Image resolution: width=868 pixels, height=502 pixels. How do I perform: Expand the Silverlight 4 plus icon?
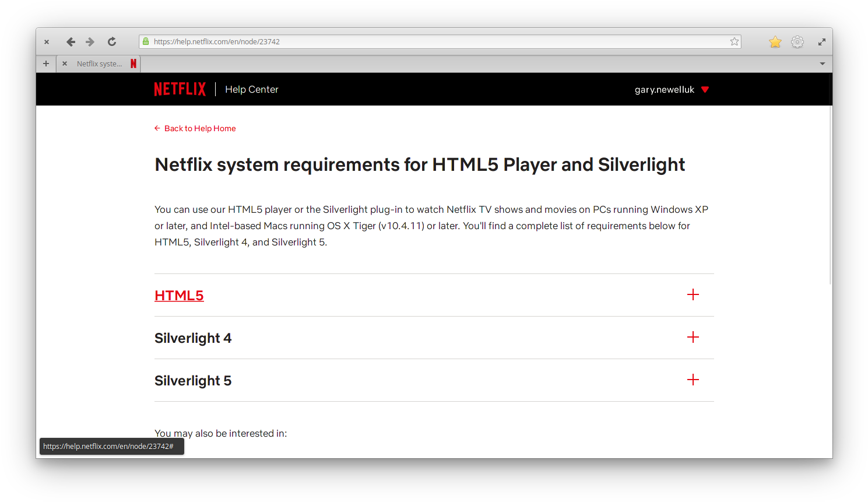[693, 338]
